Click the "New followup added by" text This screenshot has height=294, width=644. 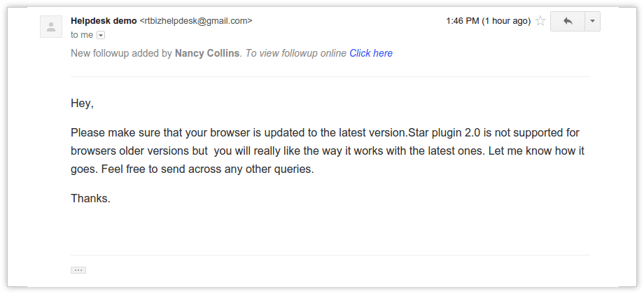[122, 53]
